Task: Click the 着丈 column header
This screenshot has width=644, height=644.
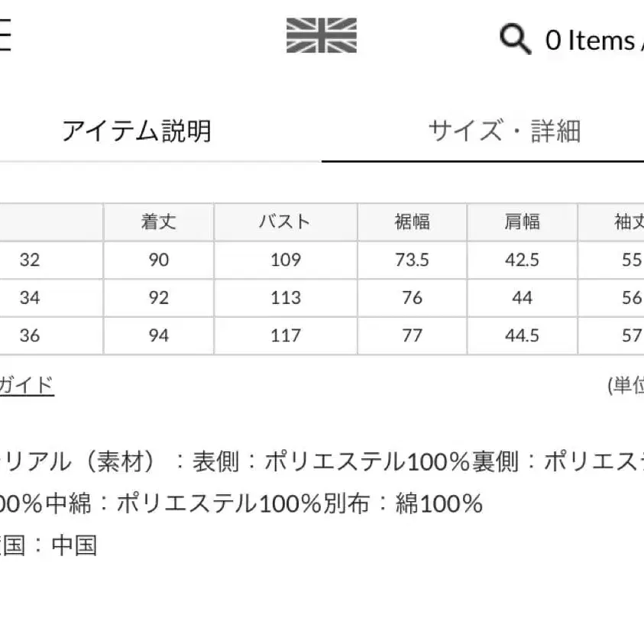Action: point(157,222)
